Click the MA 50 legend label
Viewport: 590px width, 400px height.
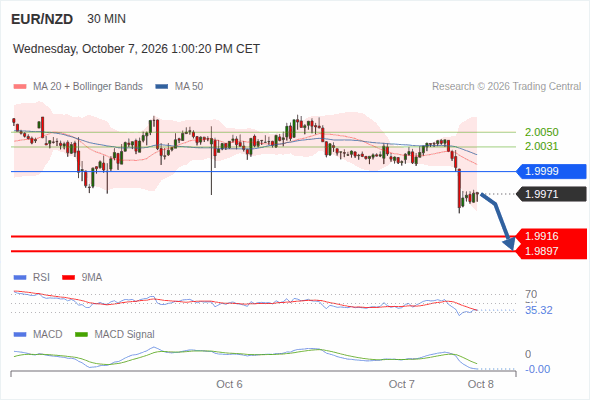189,87
